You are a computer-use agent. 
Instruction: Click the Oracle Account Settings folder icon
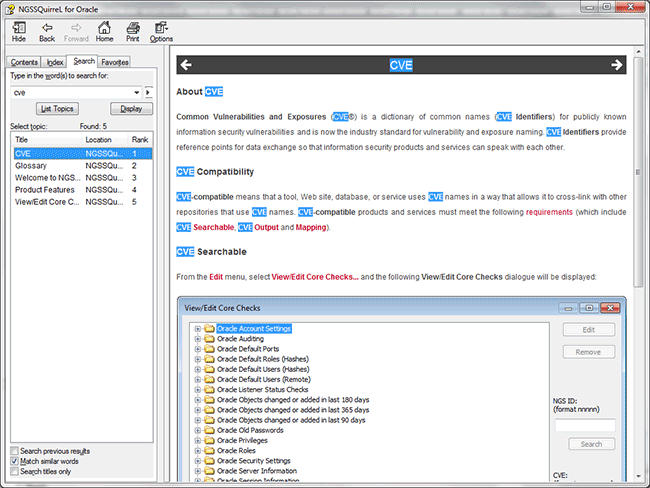[x=209, y=329]
